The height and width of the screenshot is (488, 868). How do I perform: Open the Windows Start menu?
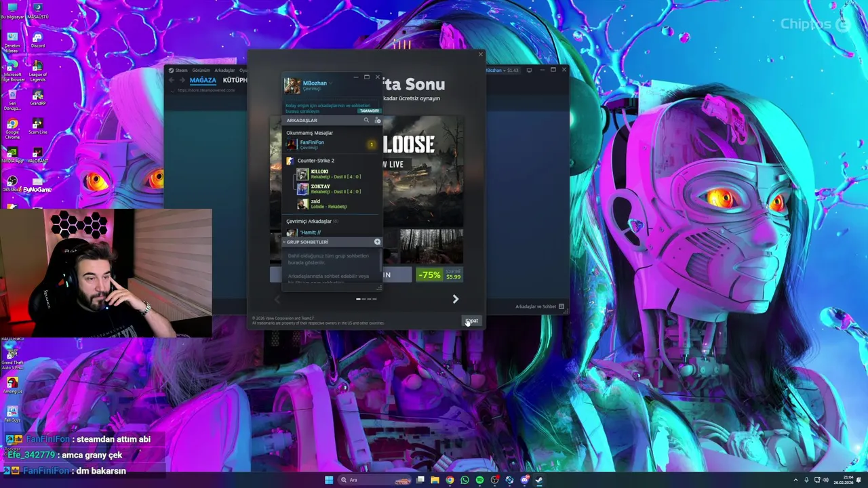pos(329,480)
